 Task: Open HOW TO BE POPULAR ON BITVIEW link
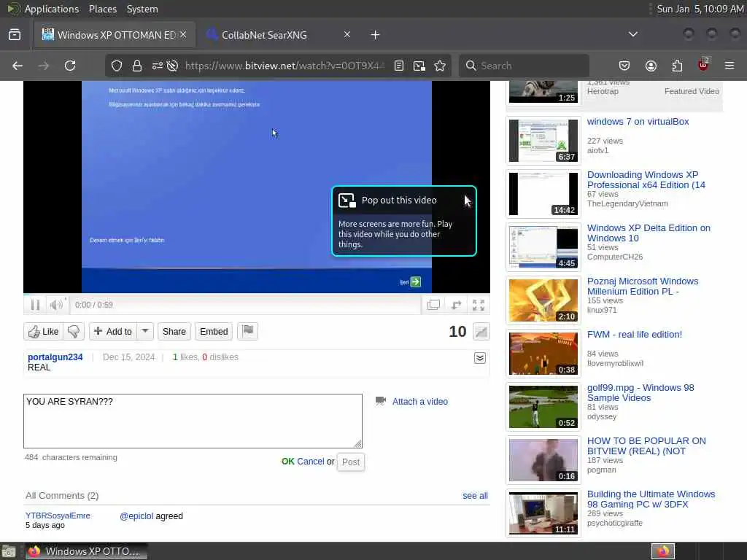point(646,446)
